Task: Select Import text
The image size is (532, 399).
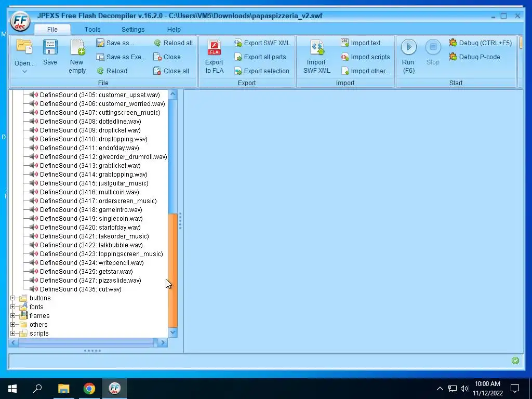Action: 361,43
